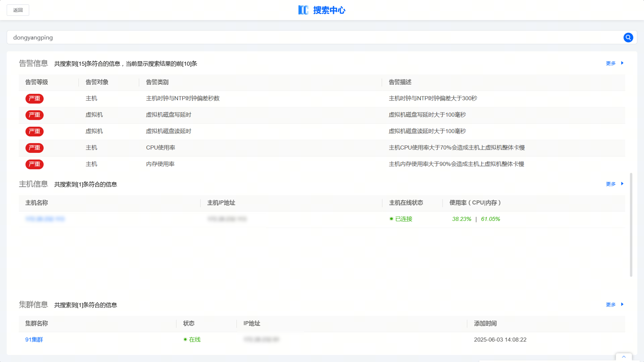Click the 告警等级 column header

37,82
